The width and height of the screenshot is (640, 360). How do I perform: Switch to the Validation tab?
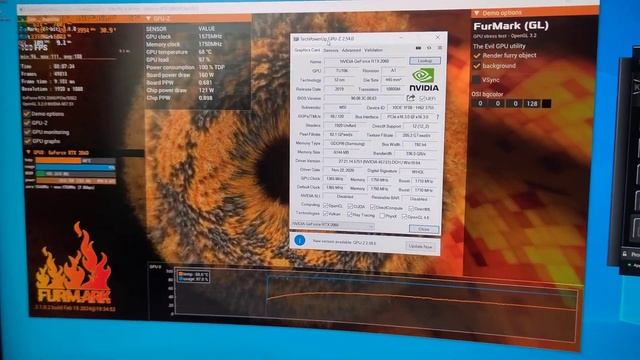click(x=373, y=50)
